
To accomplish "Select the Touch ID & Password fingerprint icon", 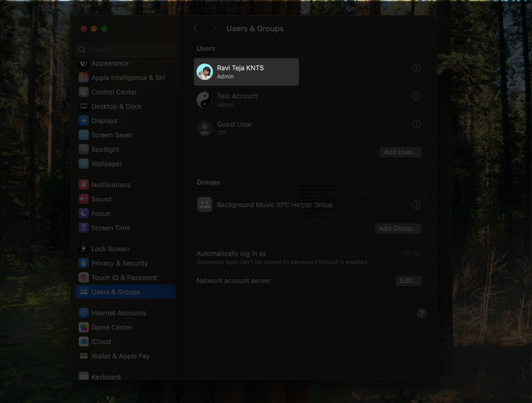I will [84, 277].
